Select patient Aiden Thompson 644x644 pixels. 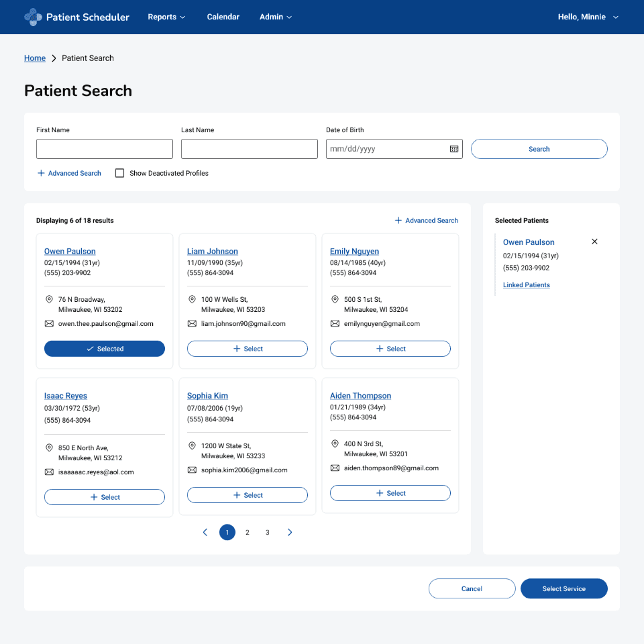click(x=390, y=493)
